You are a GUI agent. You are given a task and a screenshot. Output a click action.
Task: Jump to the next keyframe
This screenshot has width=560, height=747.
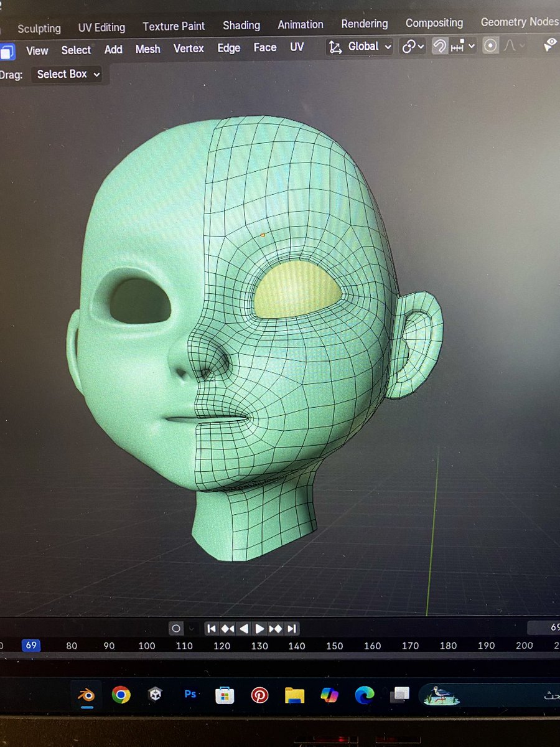point(276,629)
